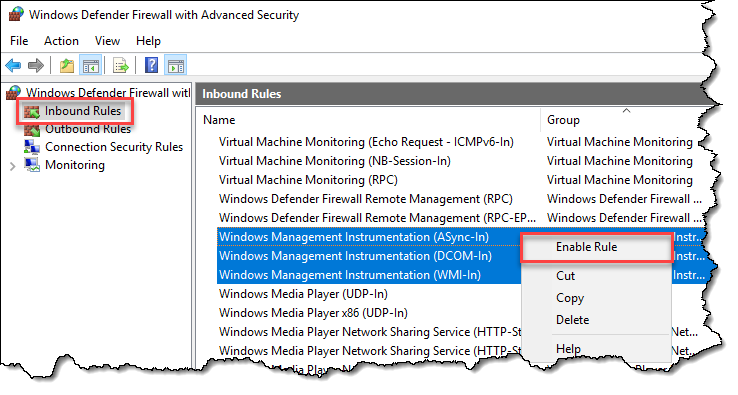
Task: Open the Action menu
Action: [x=61, y=41]
